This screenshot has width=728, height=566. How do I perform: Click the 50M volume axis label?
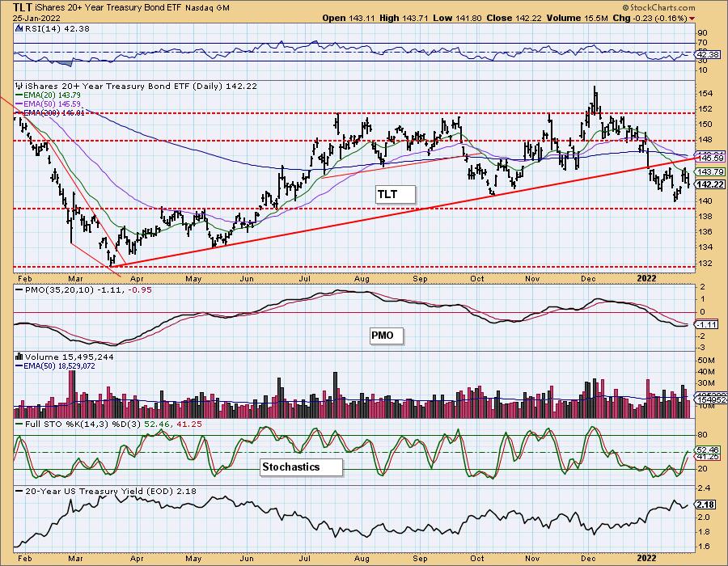(x=706, y=361)
